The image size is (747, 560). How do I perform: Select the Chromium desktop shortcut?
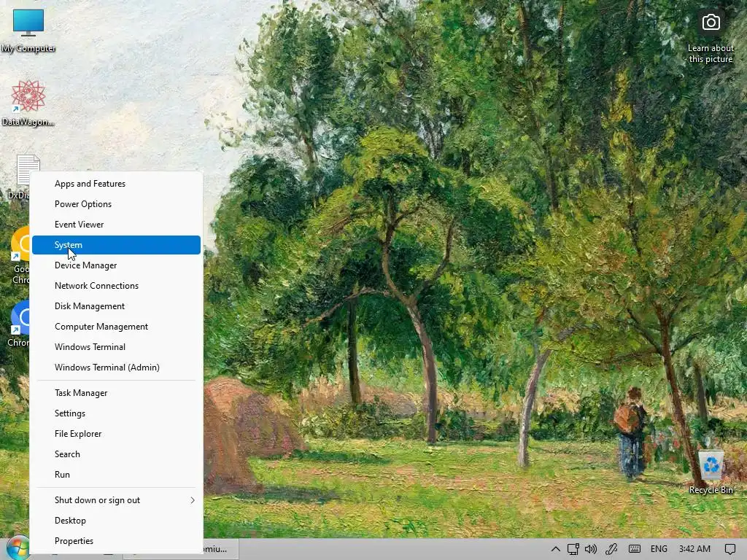pos(18,324)
